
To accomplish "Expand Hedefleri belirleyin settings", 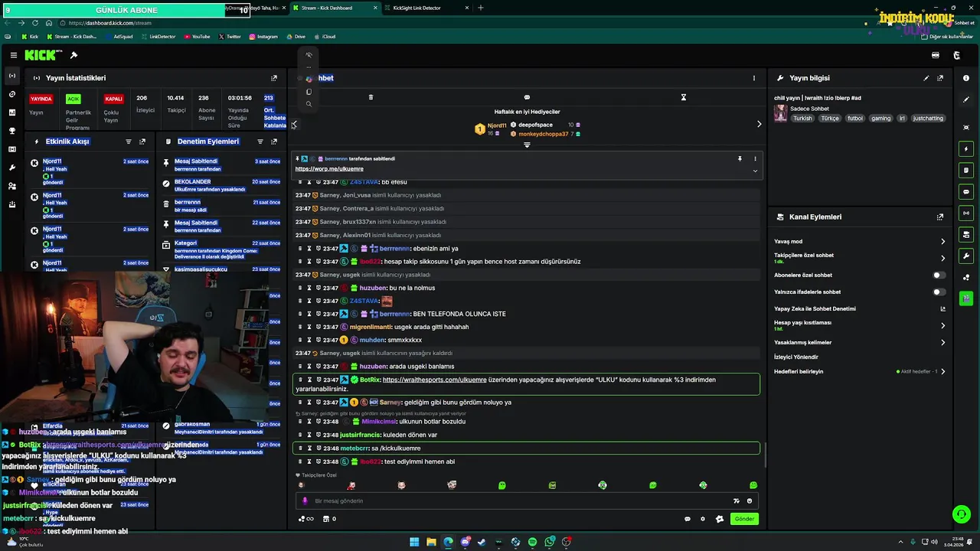I will [x=942, y=372].
